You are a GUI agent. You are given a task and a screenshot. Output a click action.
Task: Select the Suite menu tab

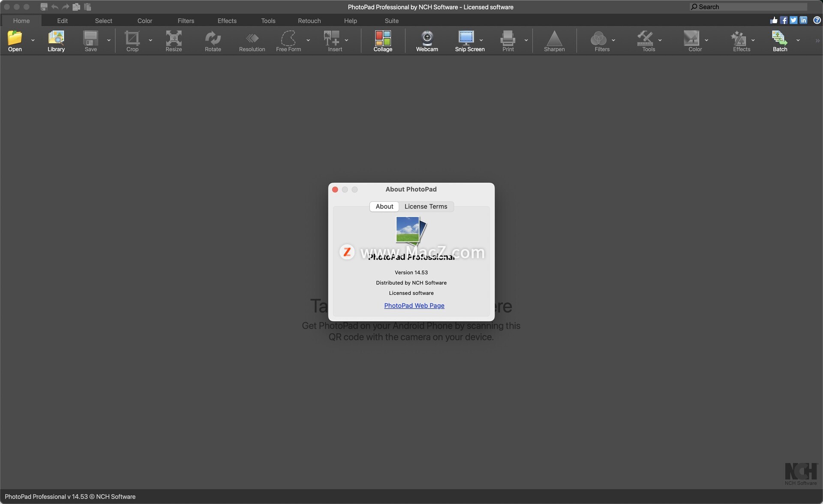391,21
